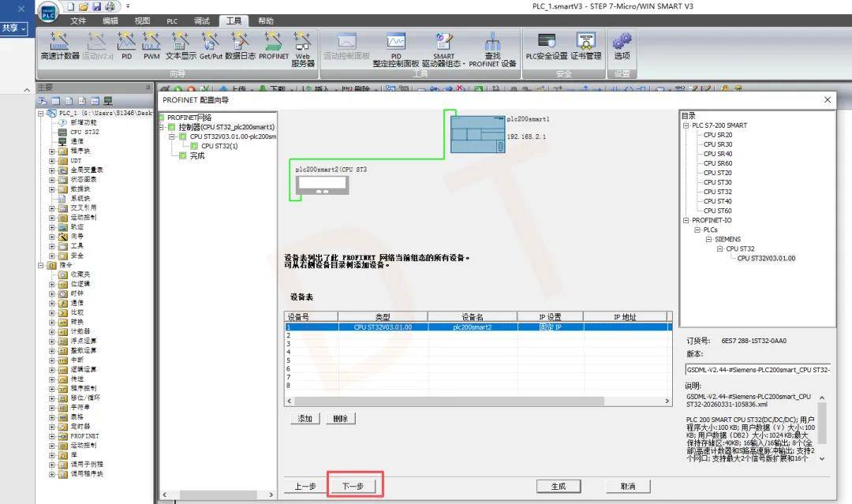Image resolution: width=852 pixels, height=504 pixels.
Task: Open the Data Log (数据日志) wizard
Action: (x=240, y=47)
